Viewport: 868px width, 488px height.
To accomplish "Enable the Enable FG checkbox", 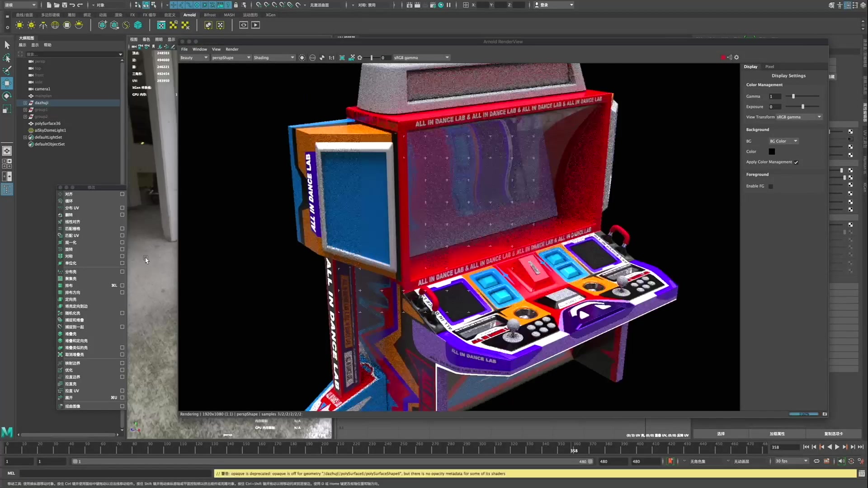I will pos(771,186).
